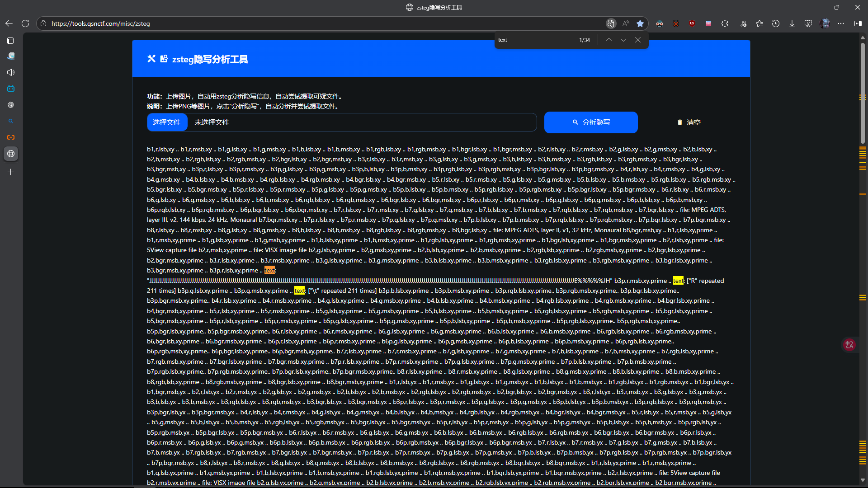Screen dimensions: 868x488
Task: Close the find on page bar
Action: click(638, 40)
